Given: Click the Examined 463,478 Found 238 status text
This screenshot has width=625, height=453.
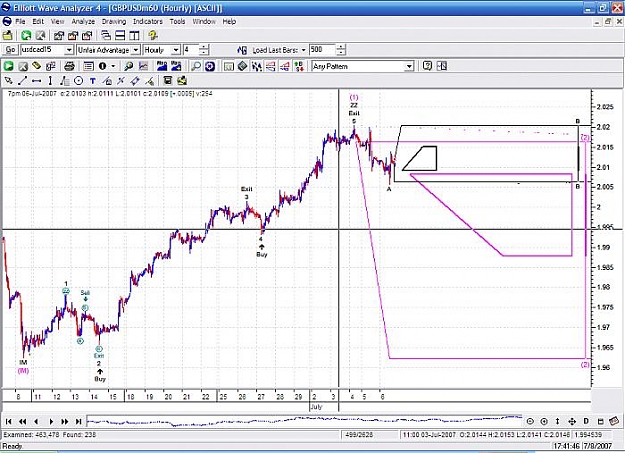Looking at the screenshot, I should pos(50,435).
